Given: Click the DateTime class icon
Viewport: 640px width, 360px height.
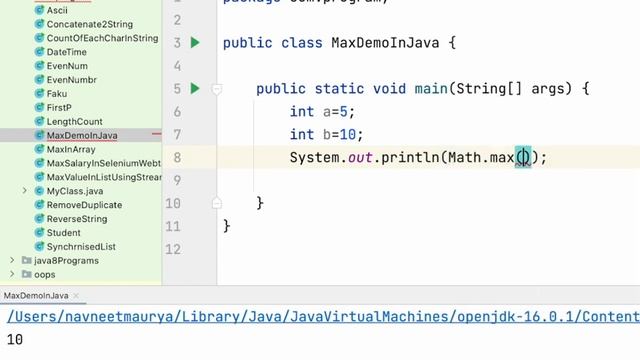Looking at the screenshot, I should point(39,52).
